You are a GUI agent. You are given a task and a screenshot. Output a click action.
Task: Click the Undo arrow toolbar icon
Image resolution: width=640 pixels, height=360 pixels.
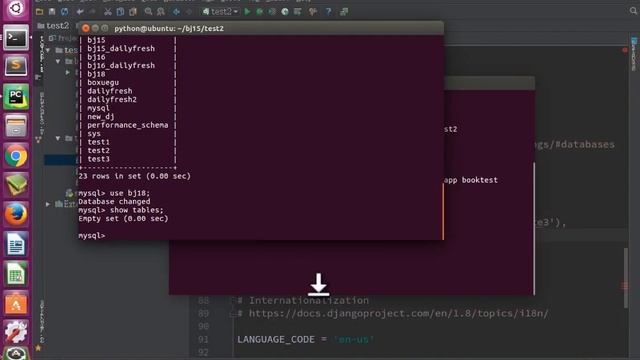80,12
